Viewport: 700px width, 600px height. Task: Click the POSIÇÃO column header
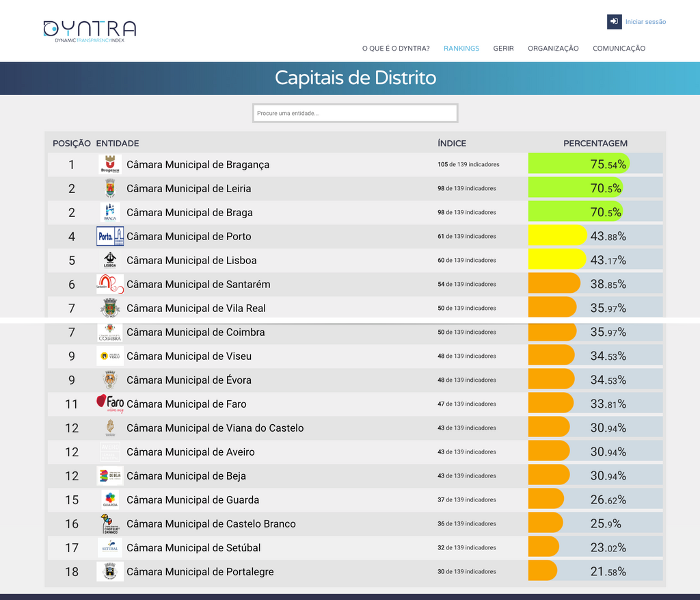(x=71, y=144)
